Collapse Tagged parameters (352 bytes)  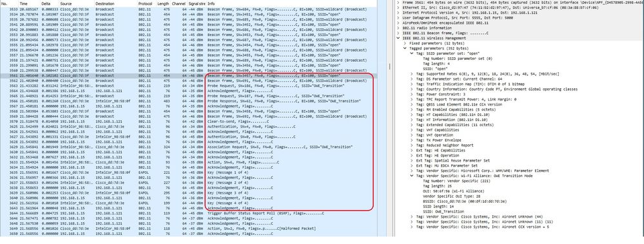coord(405,48)
